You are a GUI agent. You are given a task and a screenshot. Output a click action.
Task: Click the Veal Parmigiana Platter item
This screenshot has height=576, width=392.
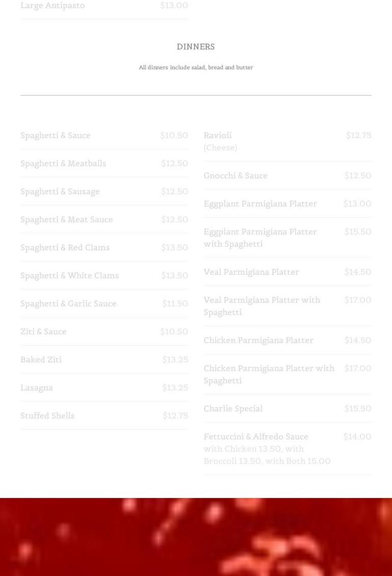251,272
